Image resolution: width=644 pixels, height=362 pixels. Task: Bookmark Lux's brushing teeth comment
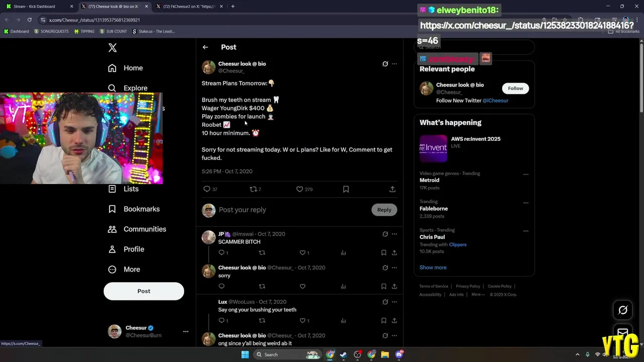click(x=383, y=321)
